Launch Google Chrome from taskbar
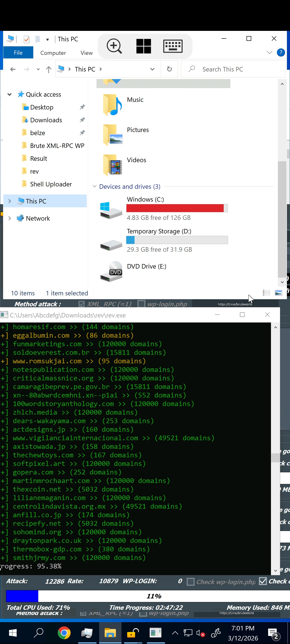This screenshot has height=644, width=290. point(64,633)
